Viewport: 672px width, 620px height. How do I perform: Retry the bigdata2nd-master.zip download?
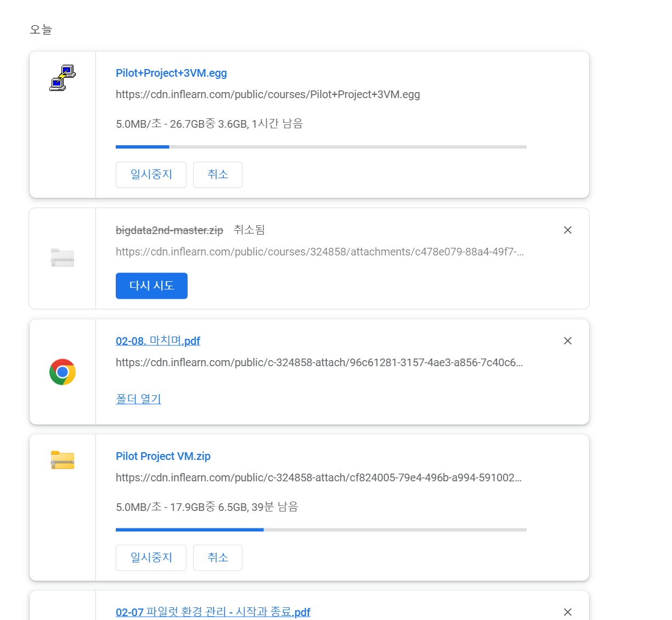coord(151,286)
